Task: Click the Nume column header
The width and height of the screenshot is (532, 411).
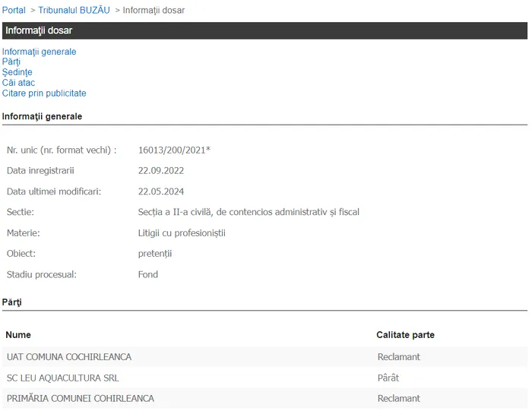Action: click(x=18, y=335)
